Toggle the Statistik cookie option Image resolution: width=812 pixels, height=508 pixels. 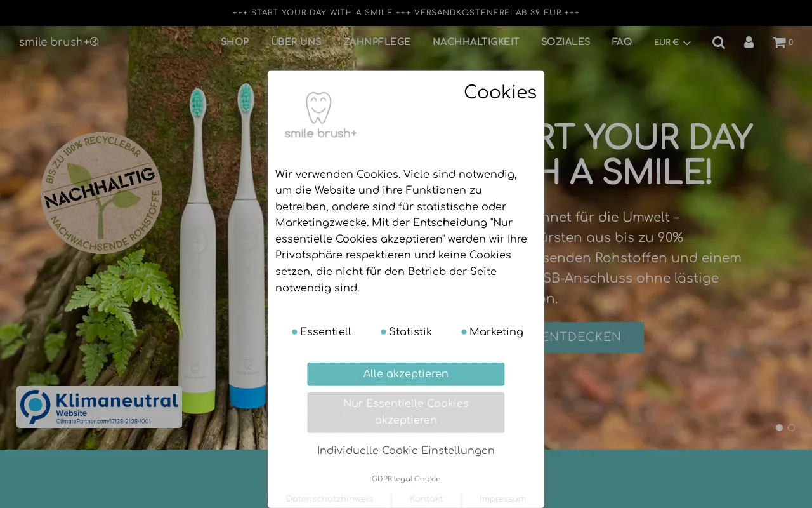pyautogui.click(x=406, y=332)
